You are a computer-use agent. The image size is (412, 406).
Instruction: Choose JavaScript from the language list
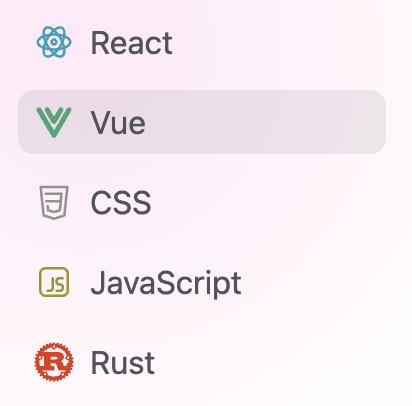202,282
